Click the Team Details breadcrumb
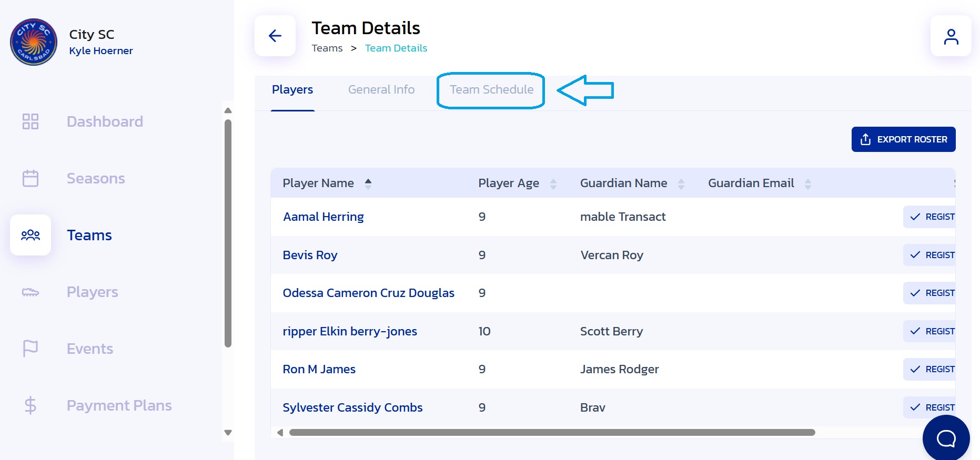This screenshot has width=980, height=460. (396, 48)
